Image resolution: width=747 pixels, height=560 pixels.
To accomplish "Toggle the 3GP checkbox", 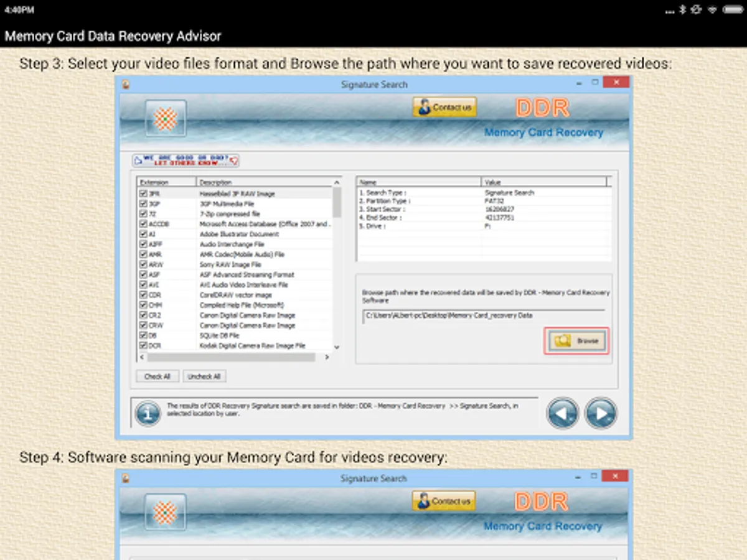I will point(143,203).
